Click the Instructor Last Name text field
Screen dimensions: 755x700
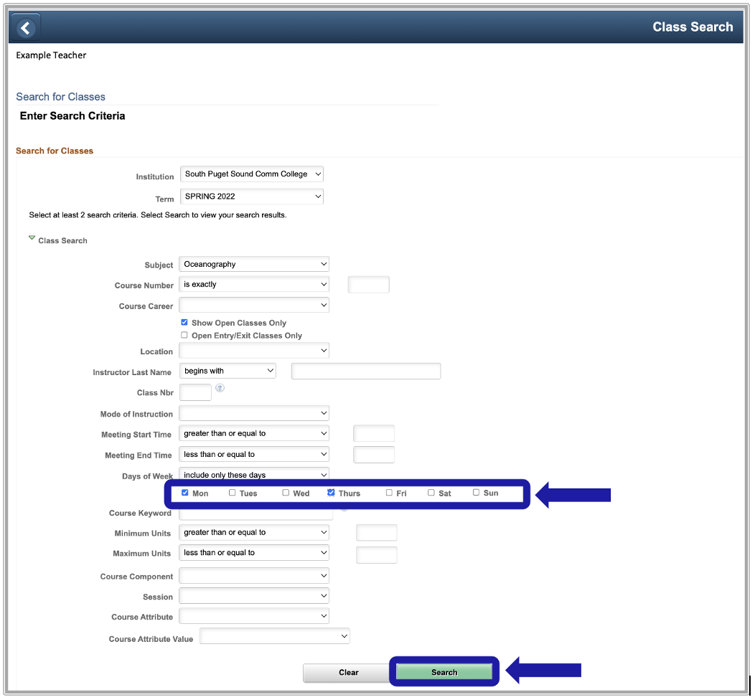coord(365,372)
